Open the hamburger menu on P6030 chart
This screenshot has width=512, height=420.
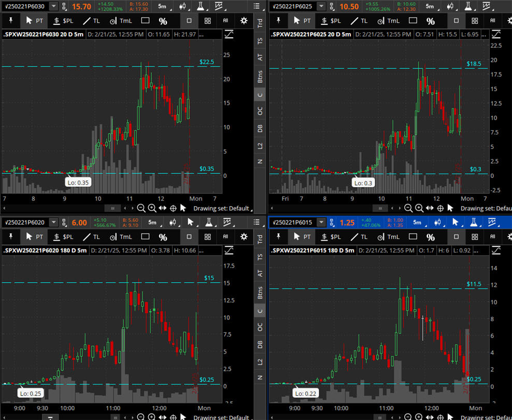click(x=257, y=6)
